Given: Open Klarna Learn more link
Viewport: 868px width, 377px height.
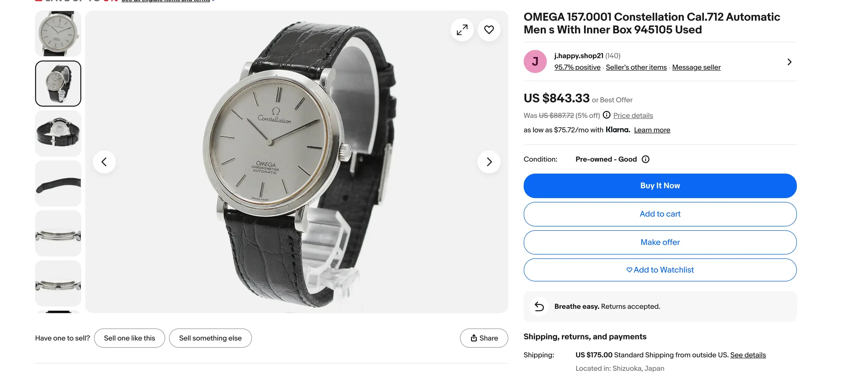Looking at the screenshot, I should 652,130.
